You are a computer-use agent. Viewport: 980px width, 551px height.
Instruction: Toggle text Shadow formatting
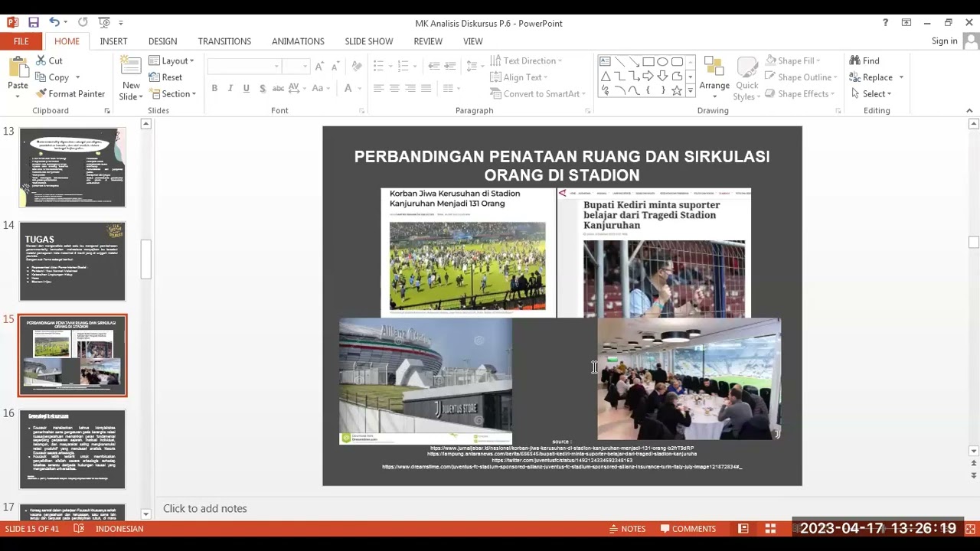pyautogui.click(x=263, y=89)
